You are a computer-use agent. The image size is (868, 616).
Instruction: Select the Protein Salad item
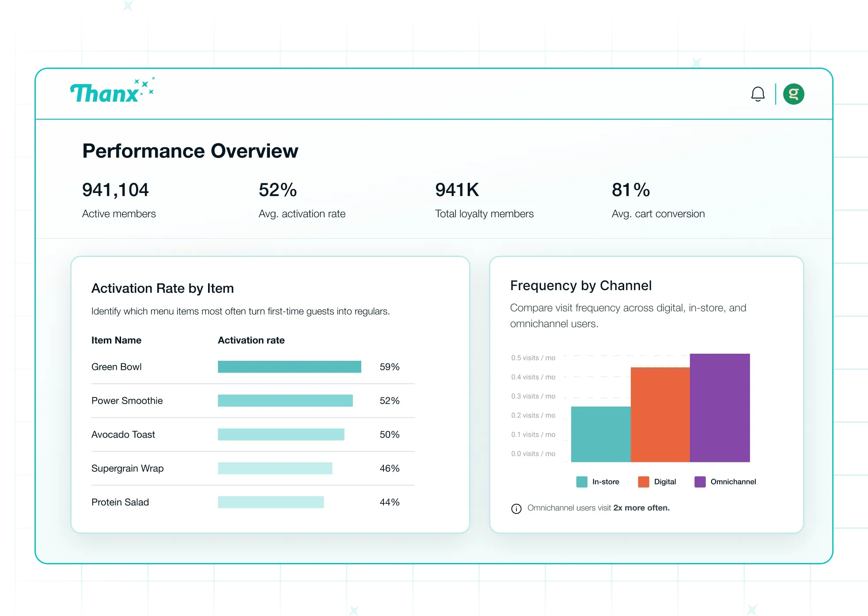click(120, 502)
